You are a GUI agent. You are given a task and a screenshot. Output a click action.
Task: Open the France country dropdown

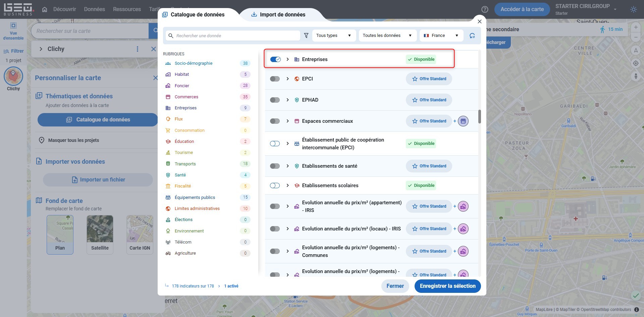[x=441, y=36]
